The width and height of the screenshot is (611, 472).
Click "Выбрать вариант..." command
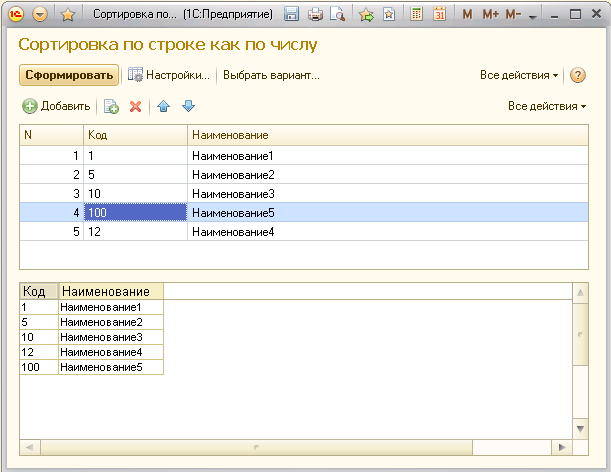(271, 75)
